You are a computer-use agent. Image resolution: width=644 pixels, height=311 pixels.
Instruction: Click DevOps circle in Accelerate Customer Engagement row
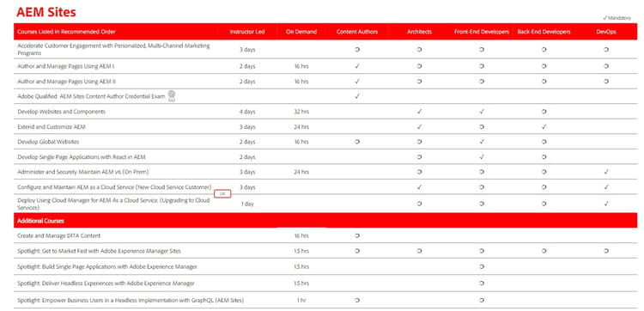click(606, 49)
